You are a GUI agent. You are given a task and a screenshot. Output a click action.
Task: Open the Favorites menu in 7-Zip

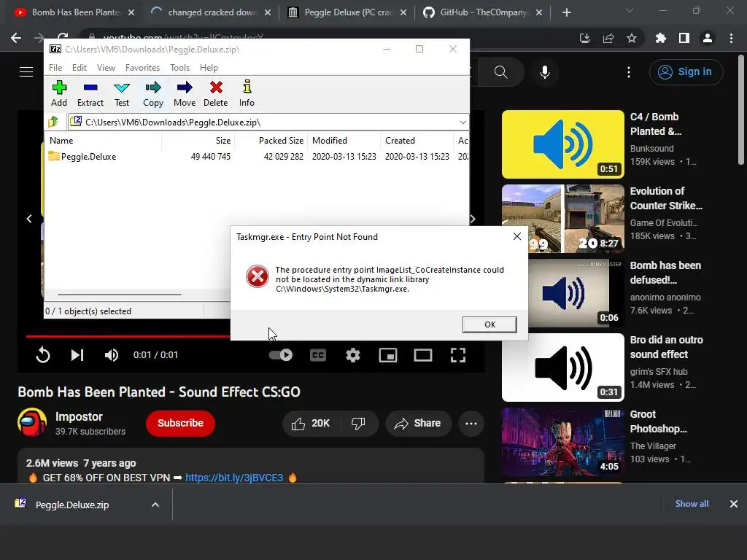142,68
